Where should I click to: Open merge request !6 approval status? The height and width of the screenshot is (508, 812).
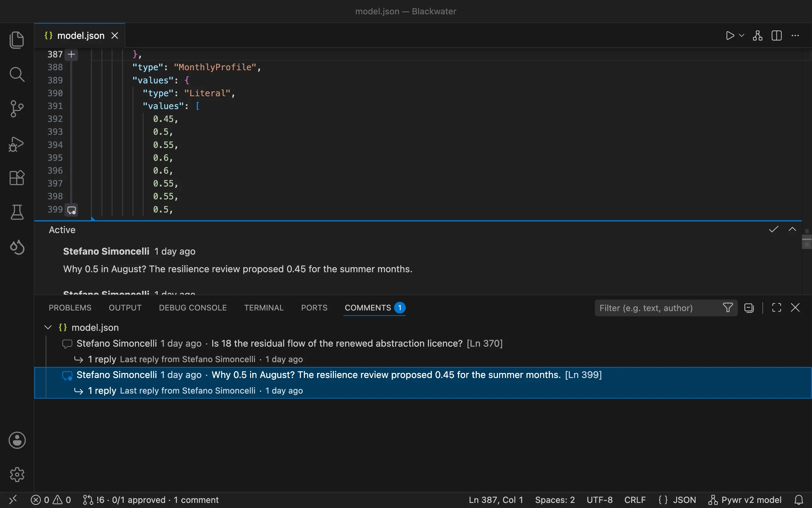pyautogui.click(x=151, y=500)
